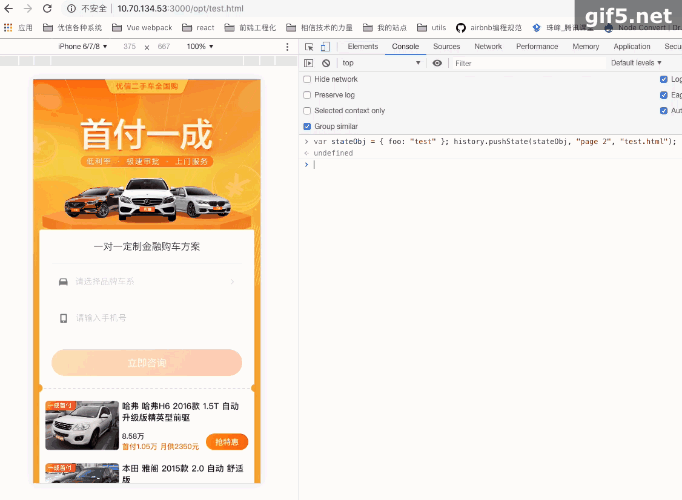Open the 我的站点 bookmark folder

(x=385, y=27)
